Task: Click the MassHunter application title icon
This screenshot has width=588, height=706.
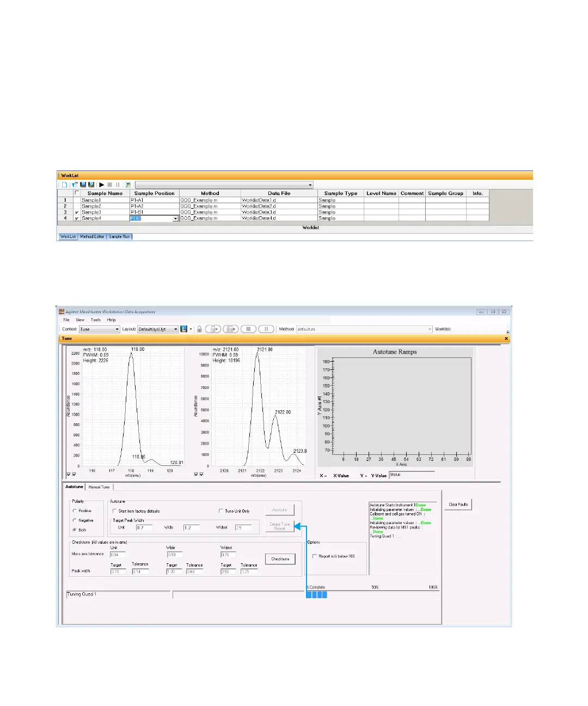Action: pos(62,312)
